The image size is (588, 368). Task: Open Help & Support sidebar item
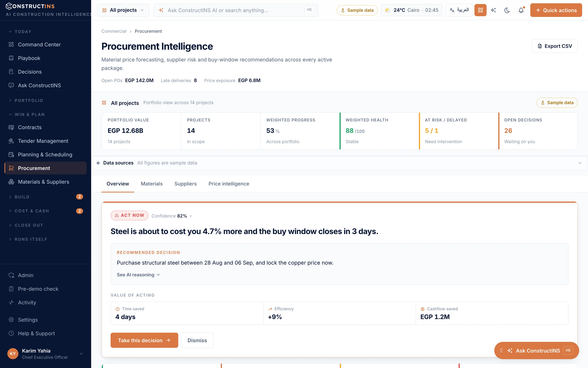coord(46,333)
